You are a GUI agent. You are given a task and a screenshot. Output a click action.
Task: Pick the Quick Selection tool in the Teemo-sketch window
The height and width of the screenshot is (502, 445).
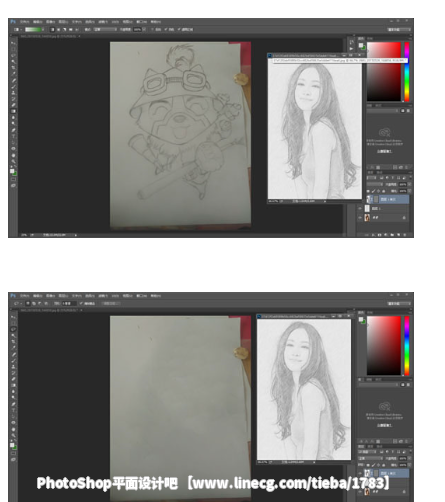[x=13, y=62]
